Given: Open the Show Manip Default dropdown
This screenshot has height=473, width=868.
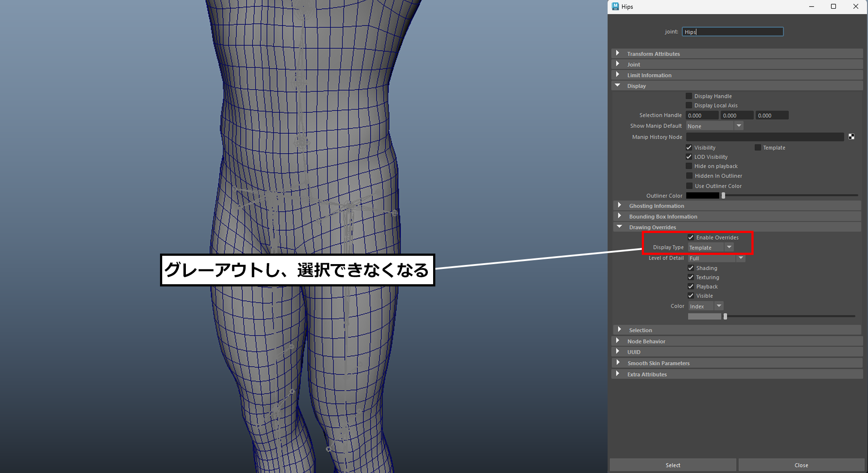Looking at the screenshot, I should click(x=715, y=126).
